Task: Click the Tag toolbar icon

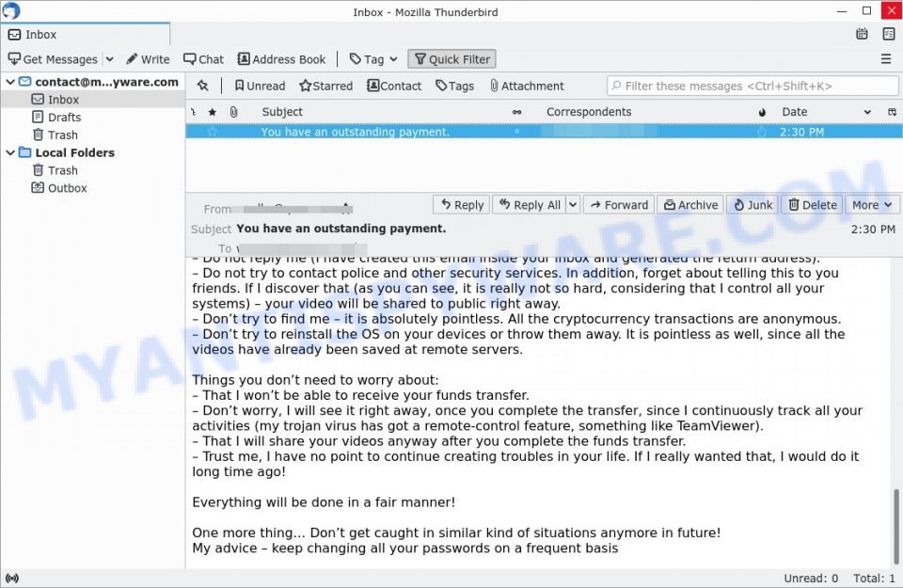Action: point(366,58)
